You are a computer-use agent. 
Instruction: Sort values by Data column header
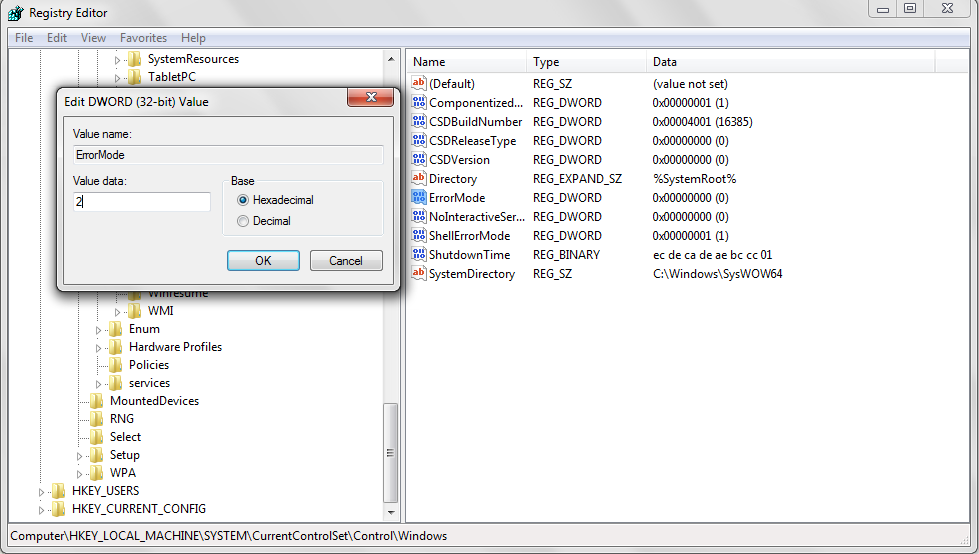click(790, 62)
